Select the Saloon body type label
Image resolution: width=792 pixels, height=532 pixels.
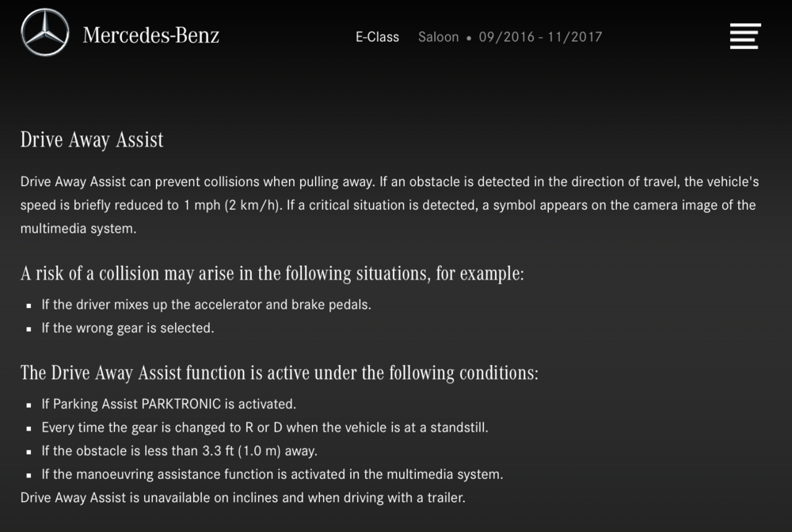(x=438, y=37)
